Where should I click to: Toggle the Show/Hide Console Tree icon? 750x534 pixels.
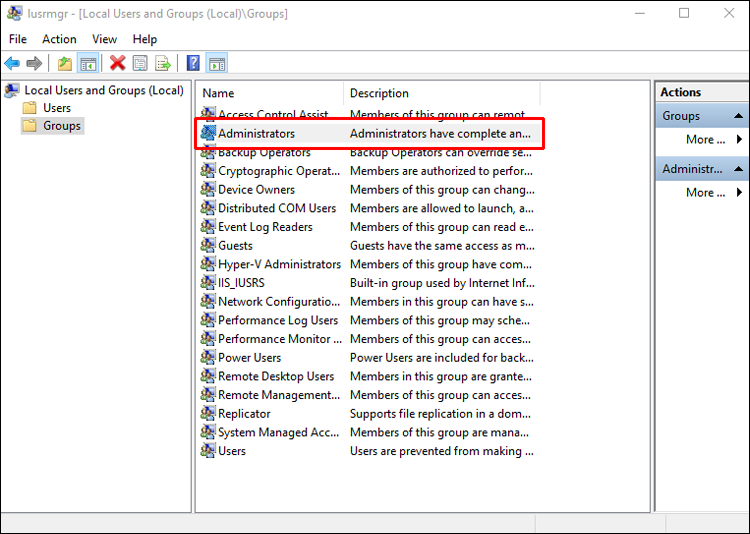click(88, 63)
